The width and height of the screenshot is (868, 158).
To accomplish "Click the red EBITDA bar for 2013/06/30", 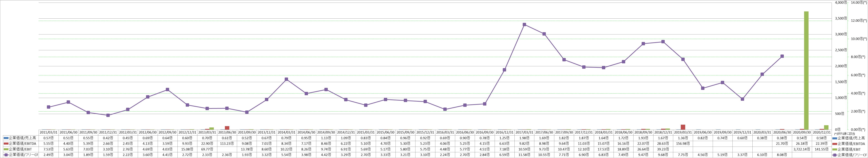I will click(227, 128).
